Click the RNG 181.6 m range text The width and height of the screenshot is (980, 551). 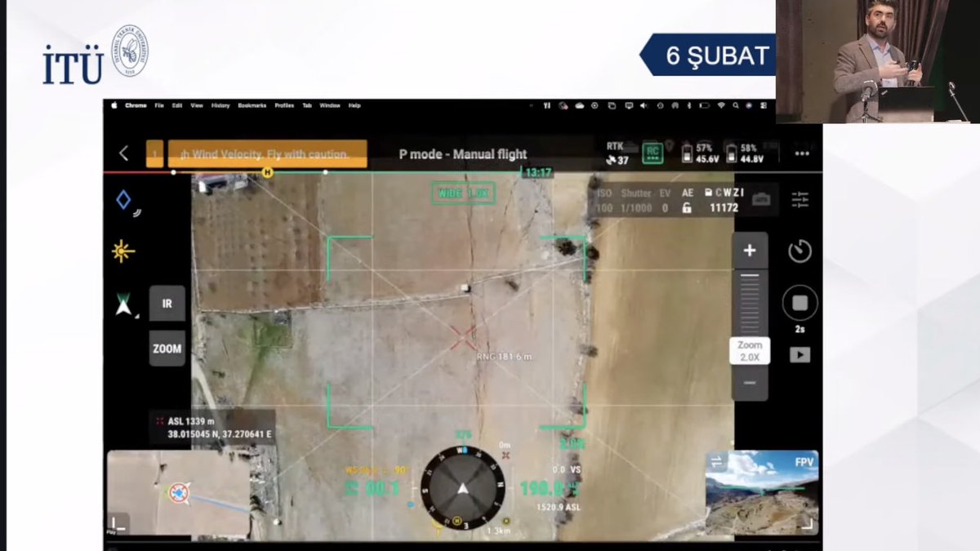tap(505, 357)
